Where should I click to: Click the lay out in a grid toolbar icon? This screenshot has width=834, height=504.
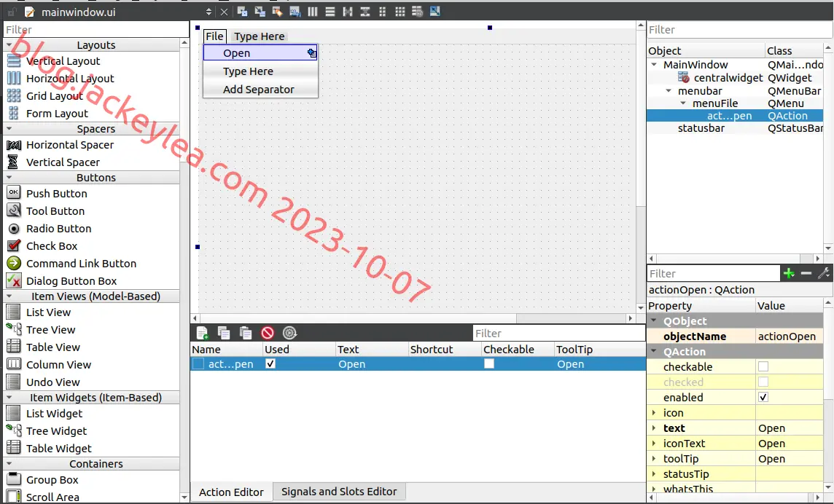400,11
